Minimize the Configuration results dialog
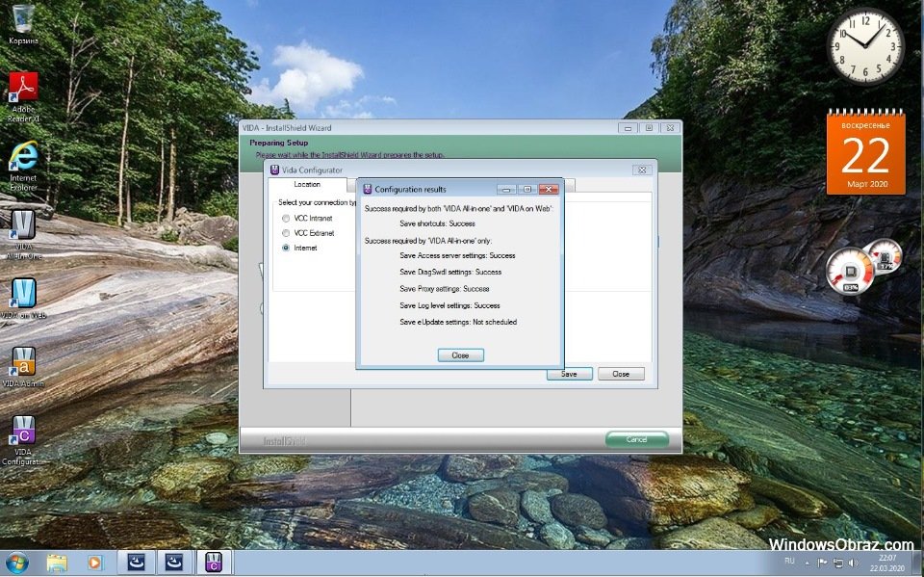Image resolution: width=924 pixels, height=577 pixels. 506,190
